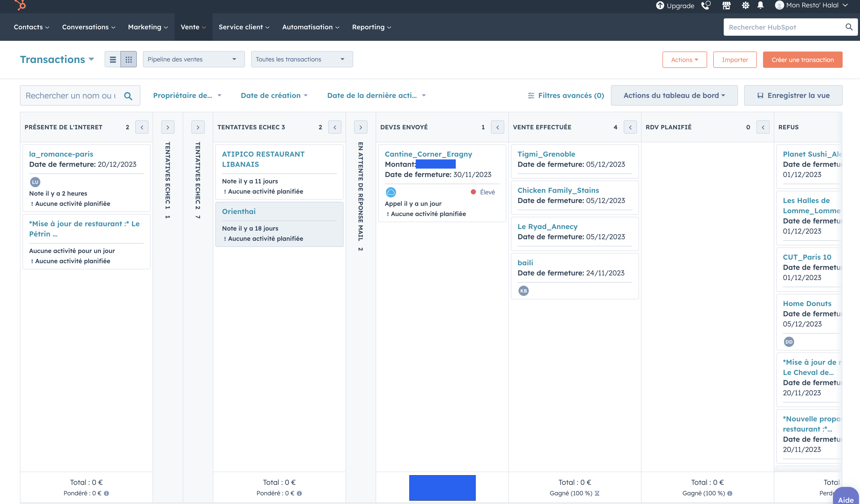Open the Propriétaire de... filter

[187, 95]
